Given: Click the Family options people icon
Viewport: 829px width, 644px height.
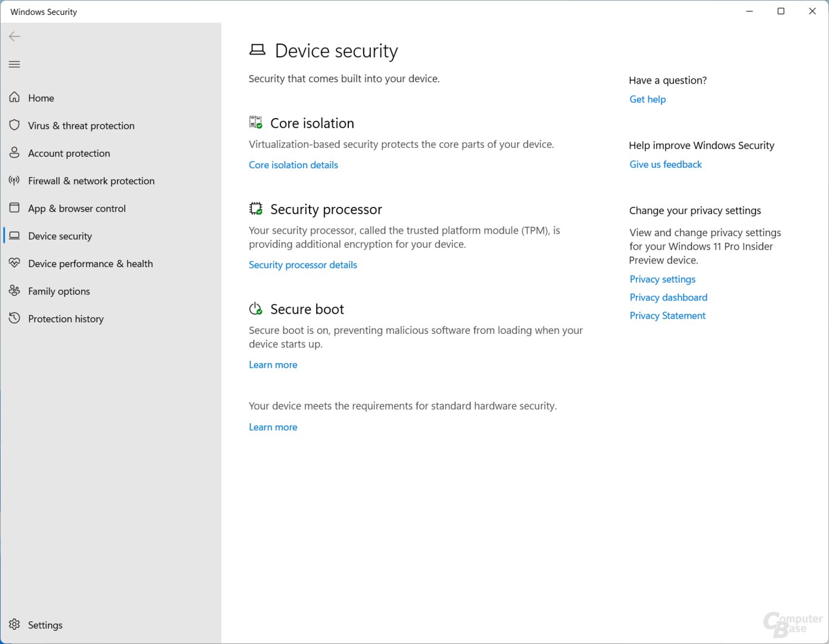Looking at the screenshot, I should 15,290.
